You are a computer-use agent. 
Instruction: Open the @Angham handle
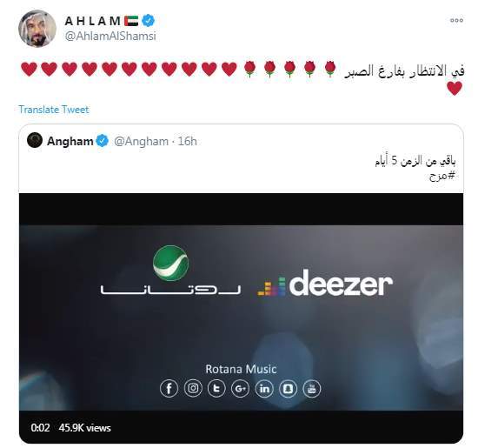point(141,142)
